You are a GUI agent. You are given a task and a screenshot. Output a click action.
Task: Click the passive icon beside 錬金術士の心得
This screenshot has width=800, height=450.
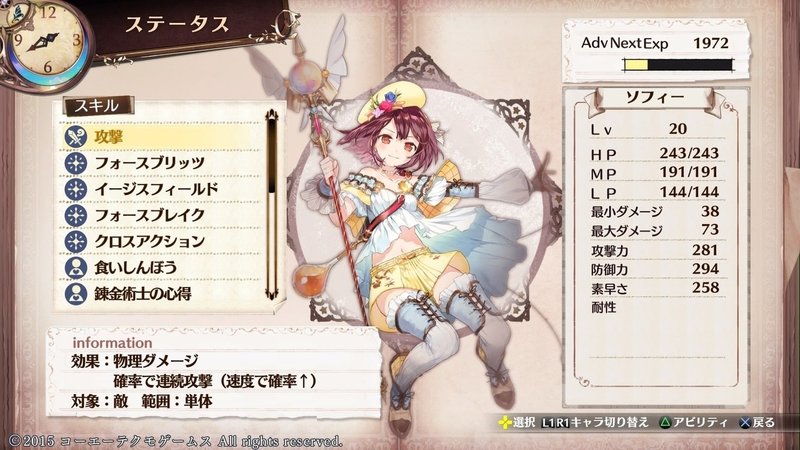(76, 293)
